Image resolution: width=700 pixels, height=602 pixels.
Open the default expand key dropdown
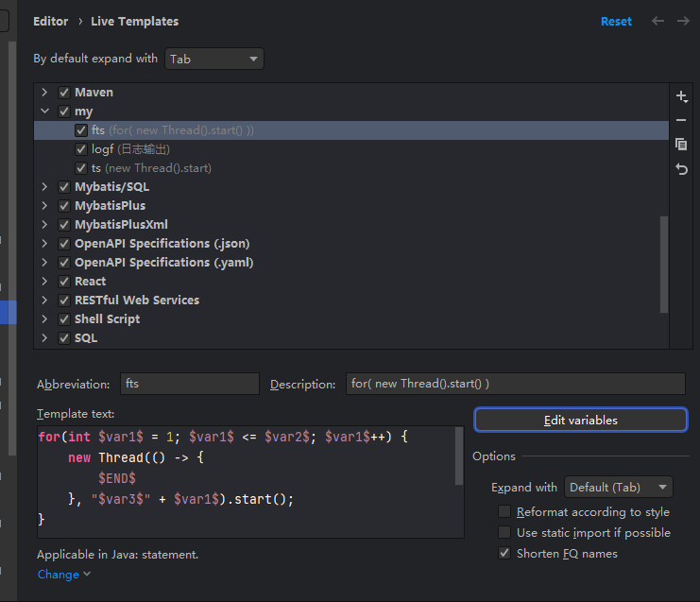[213, 59]
